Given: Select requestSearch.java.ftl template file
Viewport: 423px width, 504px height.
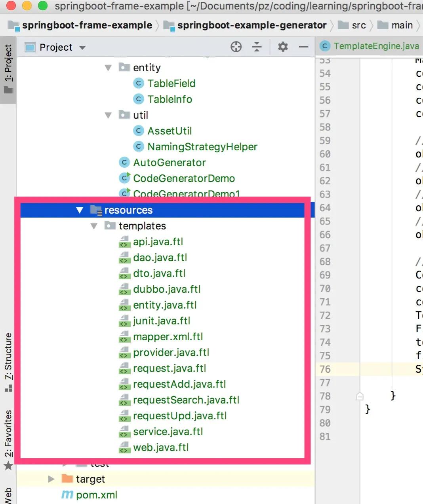Looking at the screenshot, I should [x=186, y=400].
